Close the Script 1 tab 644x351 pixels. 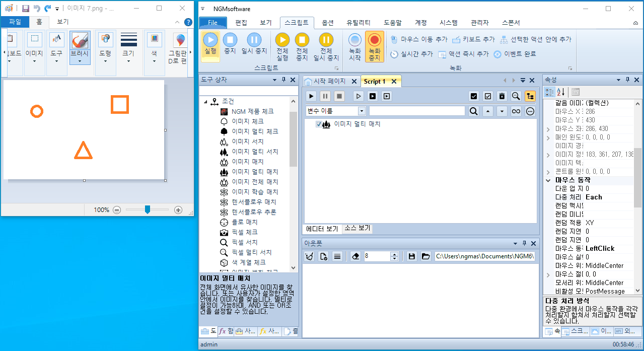tap(394, 82)
